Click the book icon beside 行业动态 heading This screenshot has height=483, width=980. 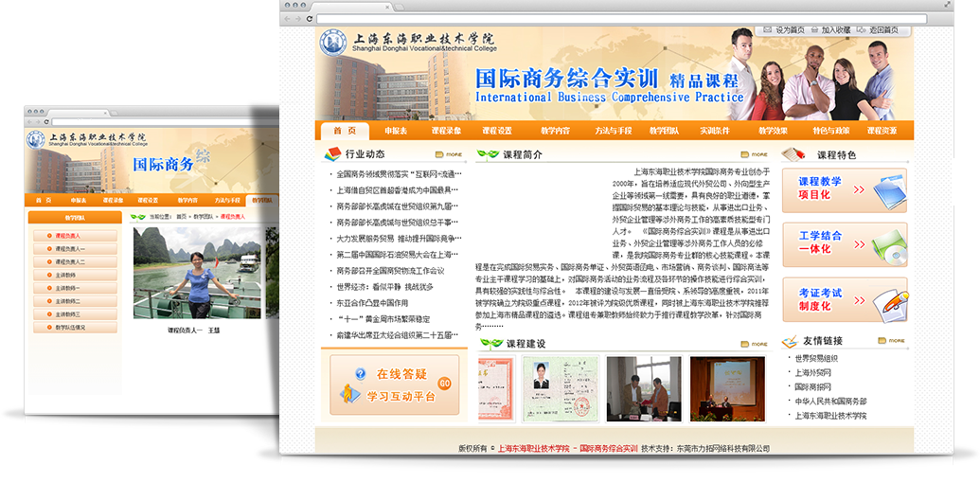click(331, 154)
